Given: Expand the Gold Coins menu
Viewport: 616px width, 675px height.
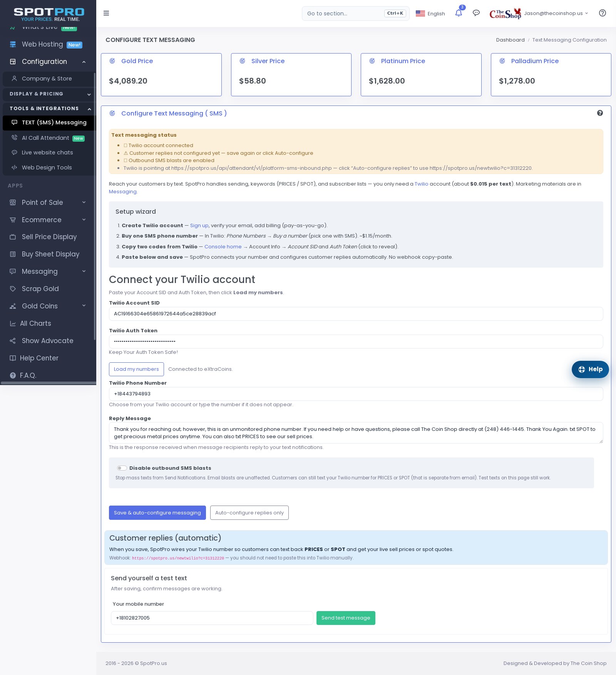Looking at the screenshot, I should [x=48, y=306].
